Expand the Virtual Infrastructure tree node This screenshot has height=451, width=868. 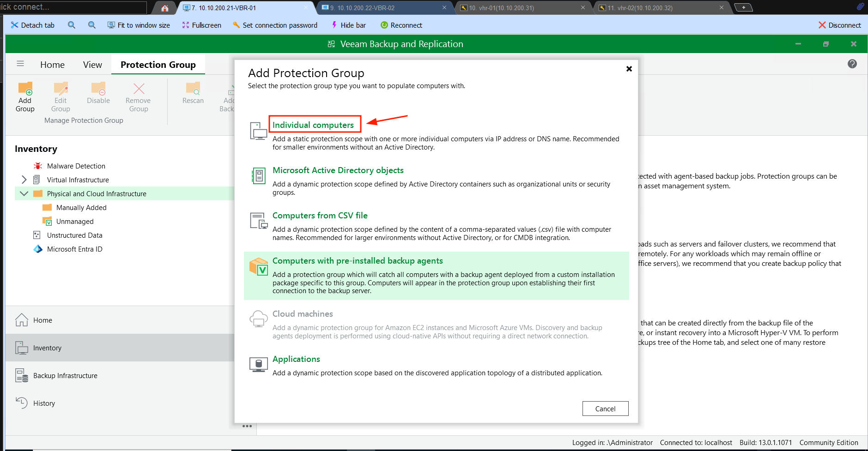tap(24, 180)
